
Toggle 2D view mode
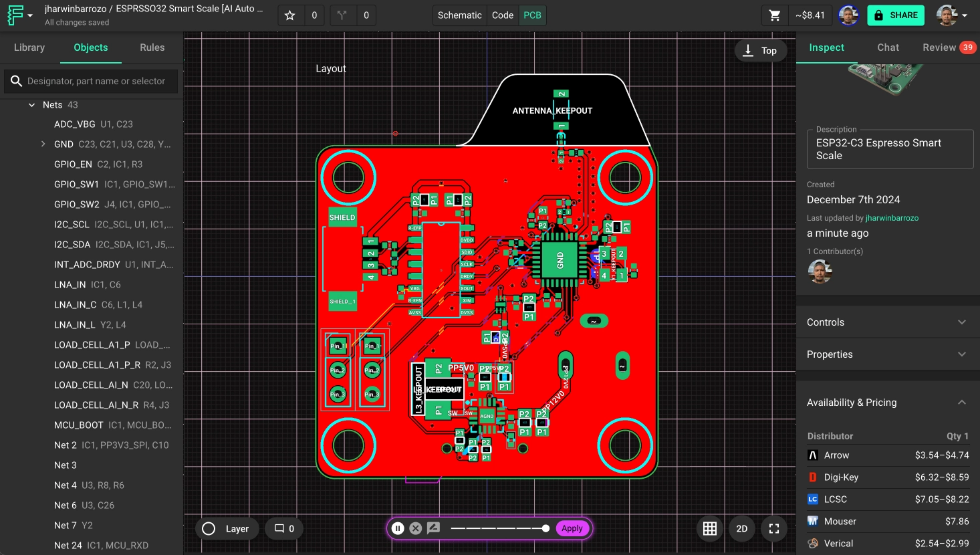742,529
